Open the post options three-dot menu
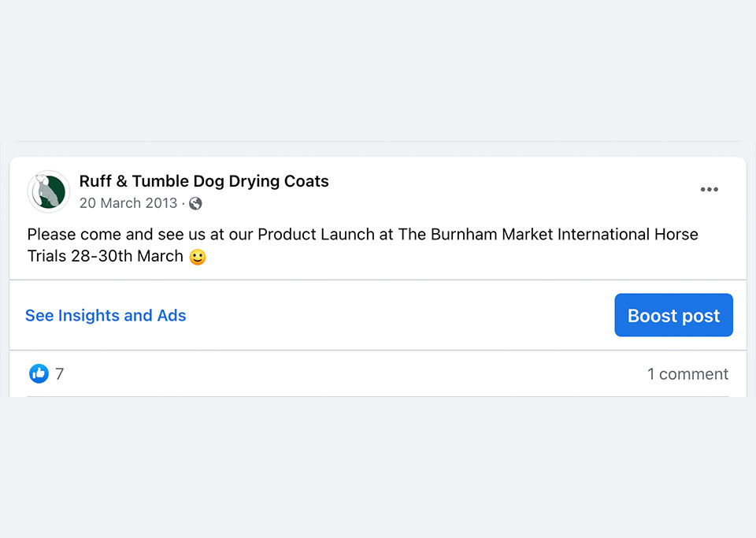The height and width of the screenshot is (538, 756). 709,190
